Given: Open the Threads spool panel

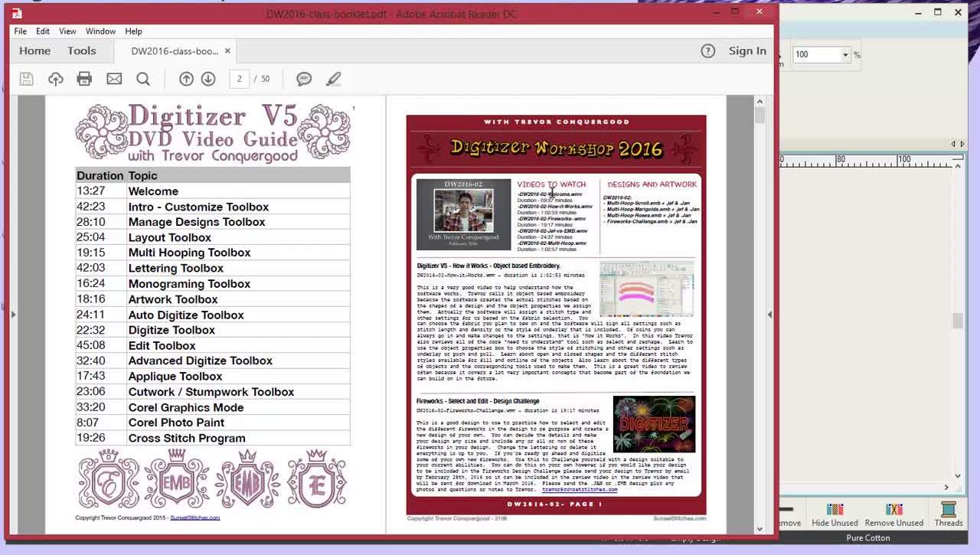Looking at the screenshot, I should pyautogui.click(x=949, y=514).
